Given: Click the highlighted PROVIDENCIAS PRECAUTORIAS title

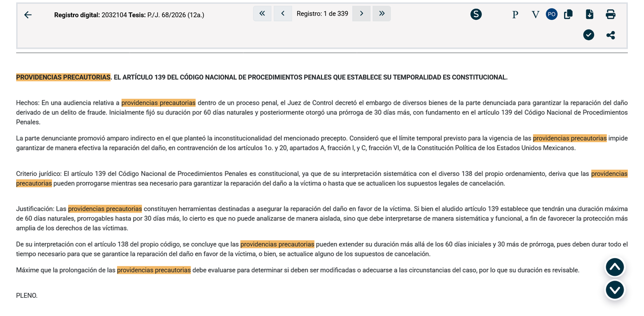Looking at the screenshot, I should [x=63, y=77].
